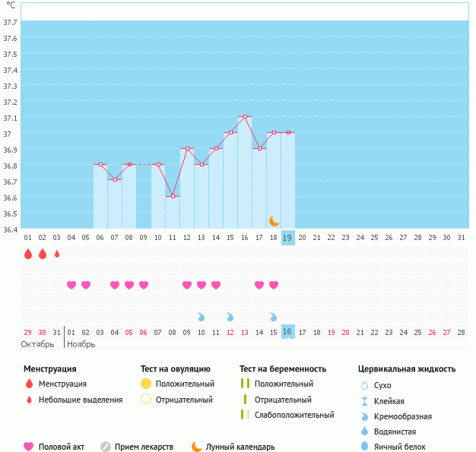This screenshot has height=452, width=476.
Task: Select the cervical fluid drop under day 15
Action: pos(230,317)
